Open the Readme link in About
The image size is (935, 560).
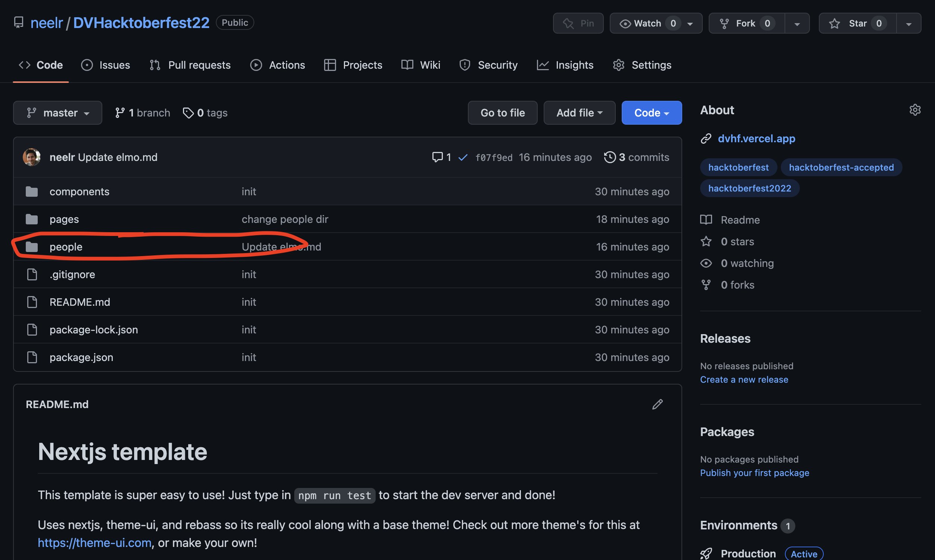pos(740,220)
